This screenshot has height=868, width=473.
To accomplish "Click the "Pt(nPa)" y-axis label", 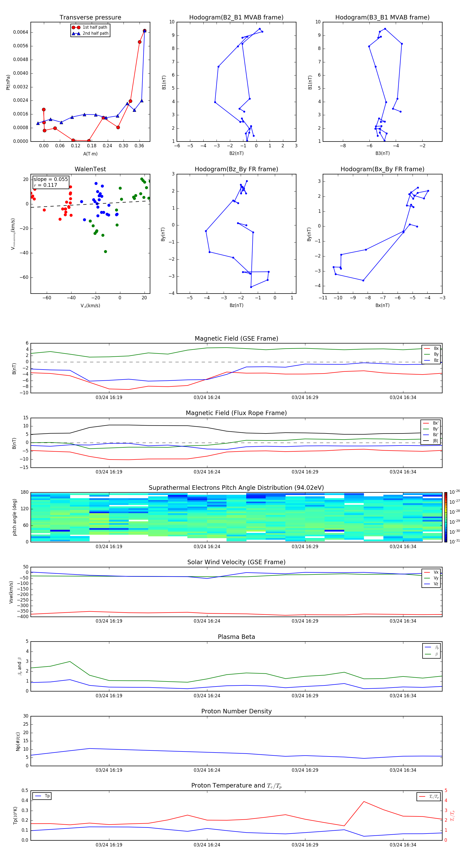I will [8, 82].
